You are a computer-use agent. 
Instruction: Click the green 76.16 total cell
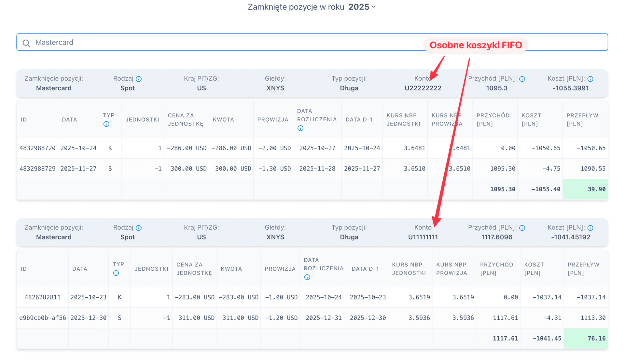click(586, 338)
